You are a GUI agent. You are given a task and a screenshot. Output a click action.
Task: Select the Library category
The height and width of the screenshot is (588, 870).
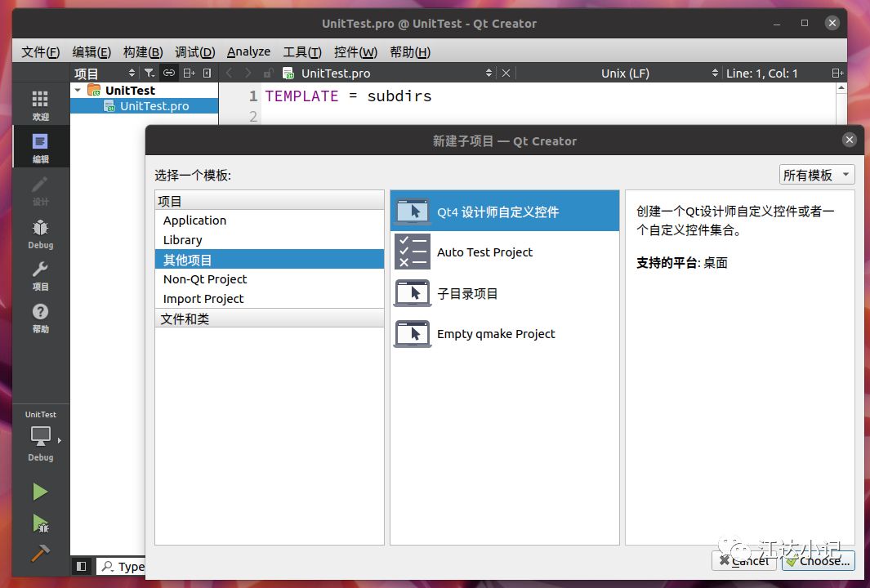(269, 239)
